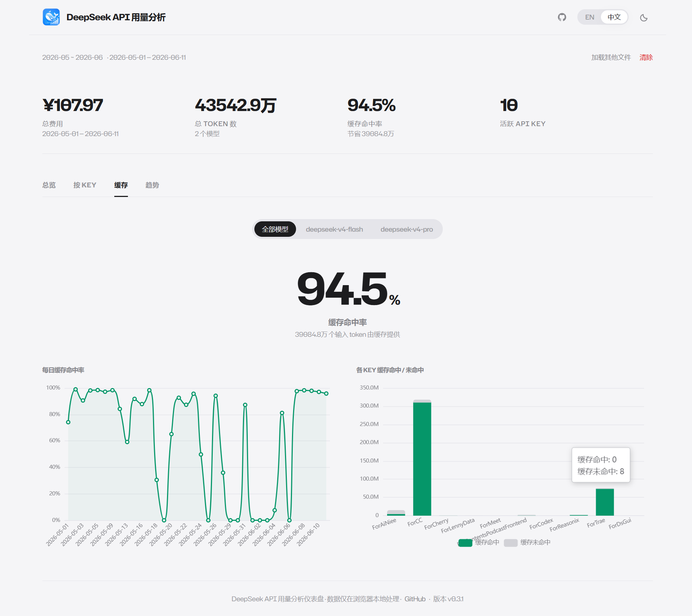Viewport: 692px width, 616px height.
Task: Select the 全部模型 filter
Action: pos(275,229)
